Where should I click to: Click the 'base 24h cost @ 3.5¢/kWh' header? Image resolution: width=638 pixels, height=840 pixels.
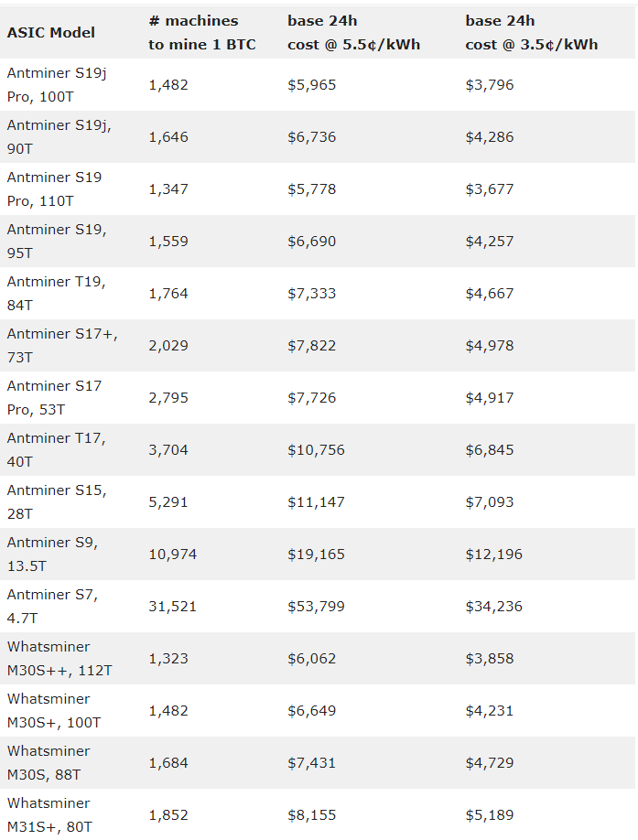click(x=531, y=33)
